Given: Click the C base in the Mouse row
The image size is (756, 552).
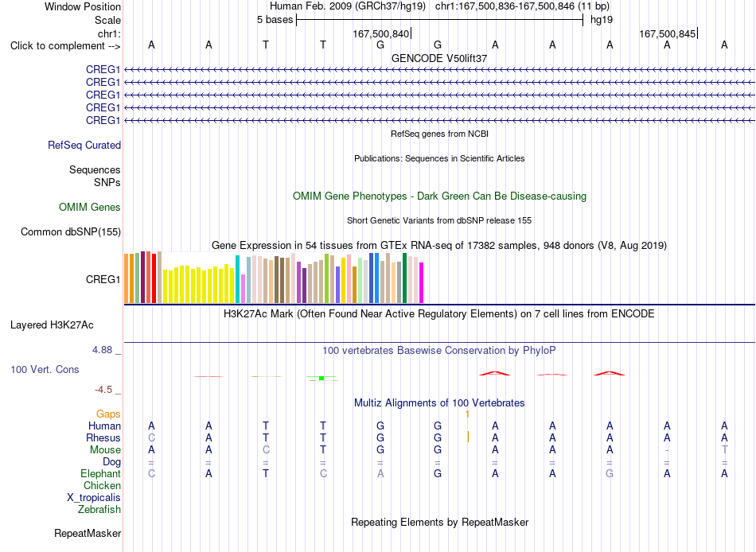Looking at the screenshot, I should (266, 450).
